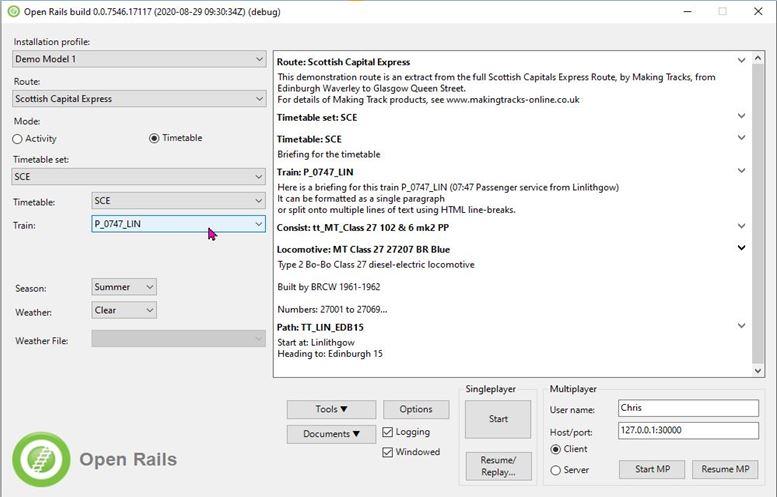777x497 pixels.
Task: Open the Timetable set dropdown
Action: coord(139,176)
